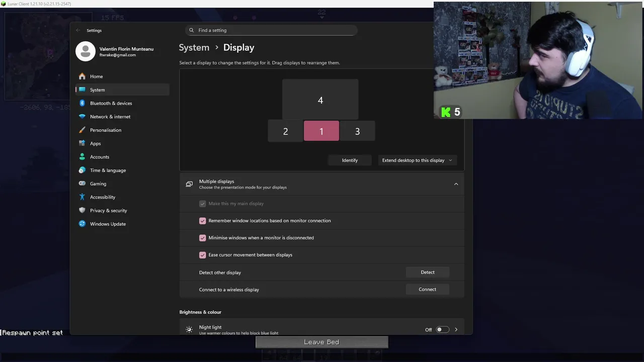The height and width of the screenshot is (362, 644).
Task: Open Extend desktop to this display dropdown
Action: point(417,160)
